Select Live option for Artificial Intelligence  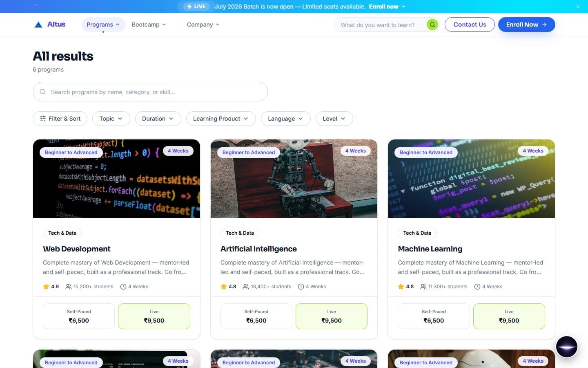(x=332, y=316)
